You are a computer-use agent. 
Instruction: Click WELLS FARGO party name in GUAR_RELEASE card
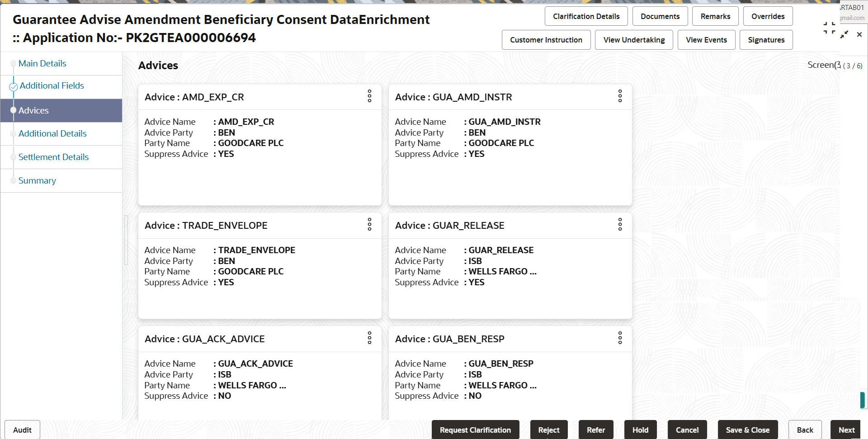pyautogui.click(x=502, y=271)
